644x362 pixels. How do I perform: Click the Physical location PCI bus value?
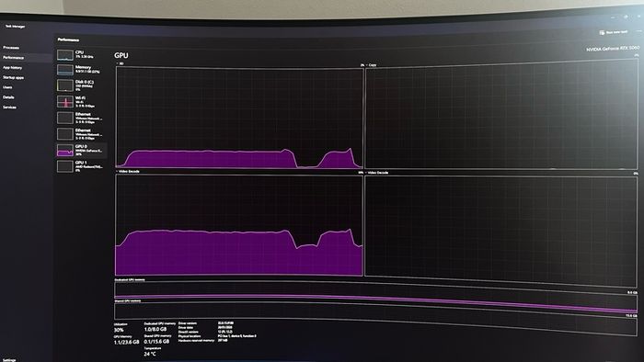[237, 336]
